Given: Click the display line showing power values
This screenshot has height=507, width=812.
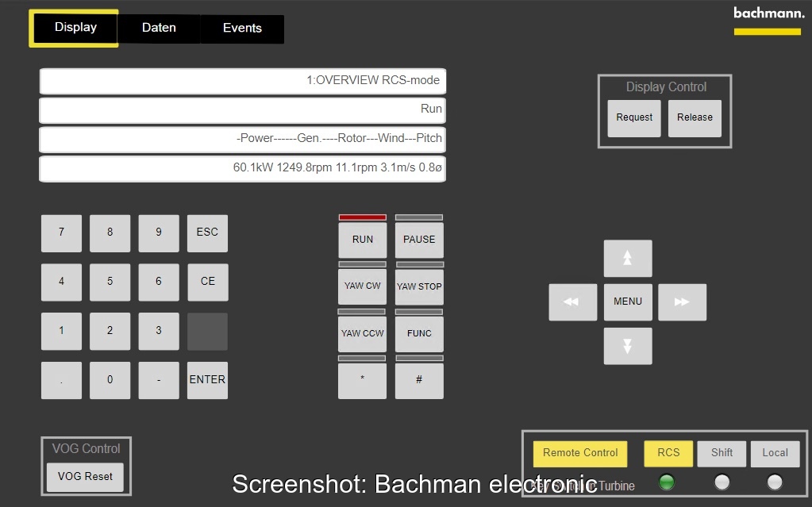Looking at the screenshot, I should click(242, 168).
